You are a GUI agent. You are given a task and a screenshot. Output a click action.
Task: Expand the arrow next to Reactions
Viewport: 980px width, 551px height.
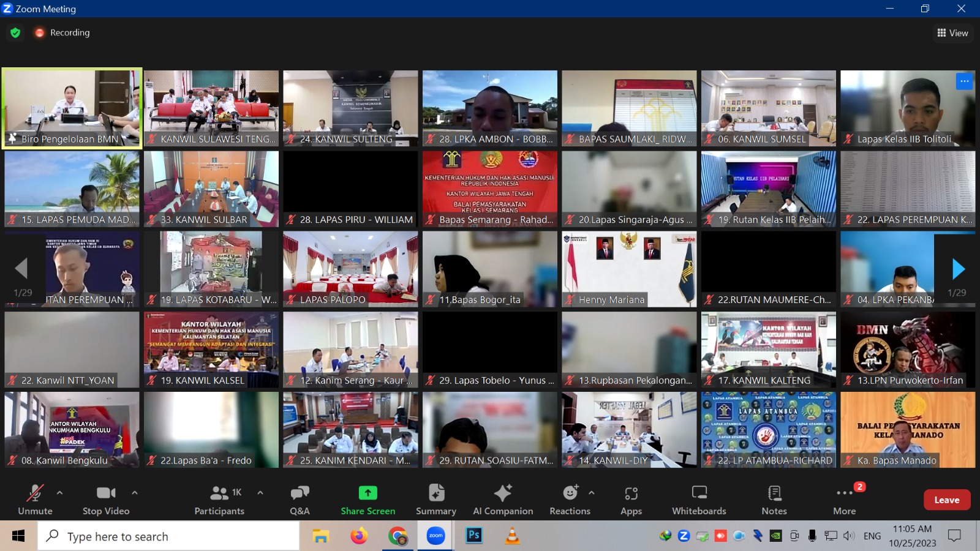[591, 492]
